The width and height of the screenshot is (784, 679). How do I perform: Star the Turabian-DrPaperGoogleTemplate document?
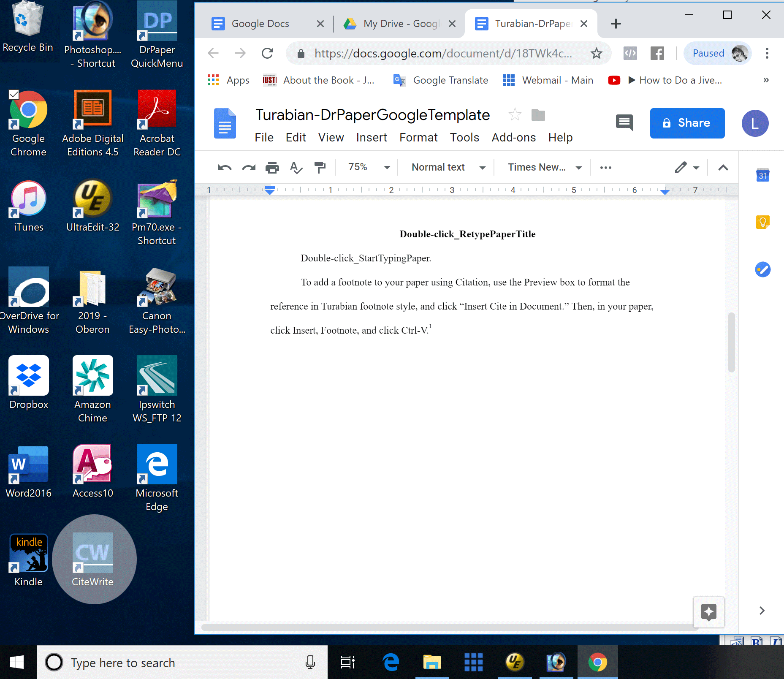[x=515, y=115]
